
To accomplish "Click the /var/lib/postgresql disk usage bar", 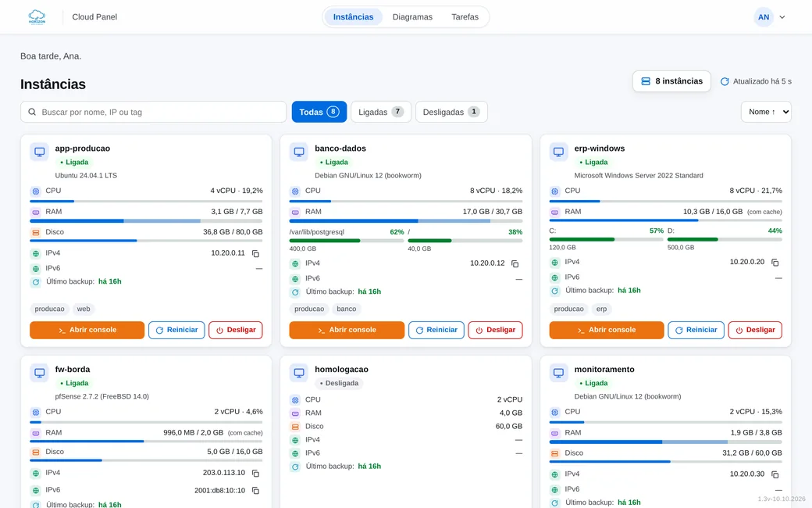I will 347,241.
